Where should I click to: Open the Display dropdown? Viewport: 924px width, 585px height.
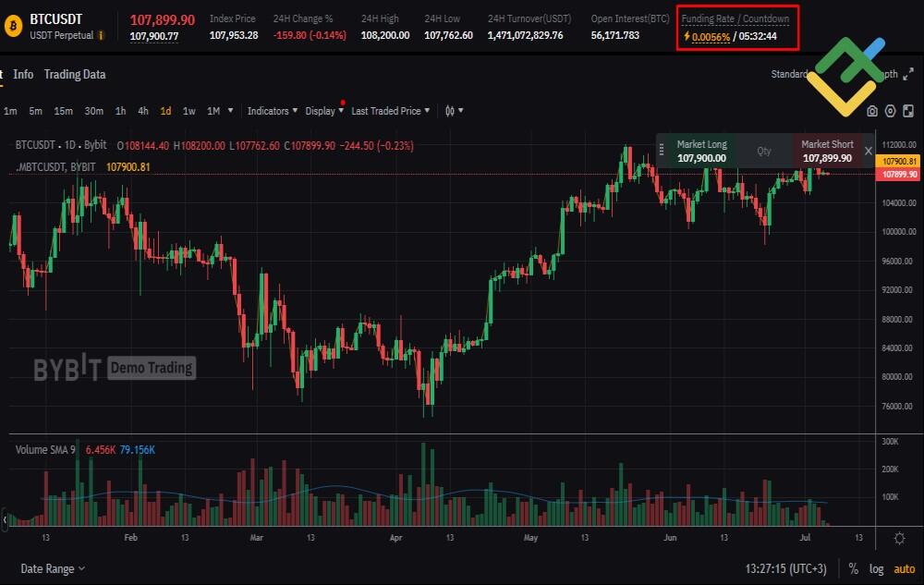[324, 111]
